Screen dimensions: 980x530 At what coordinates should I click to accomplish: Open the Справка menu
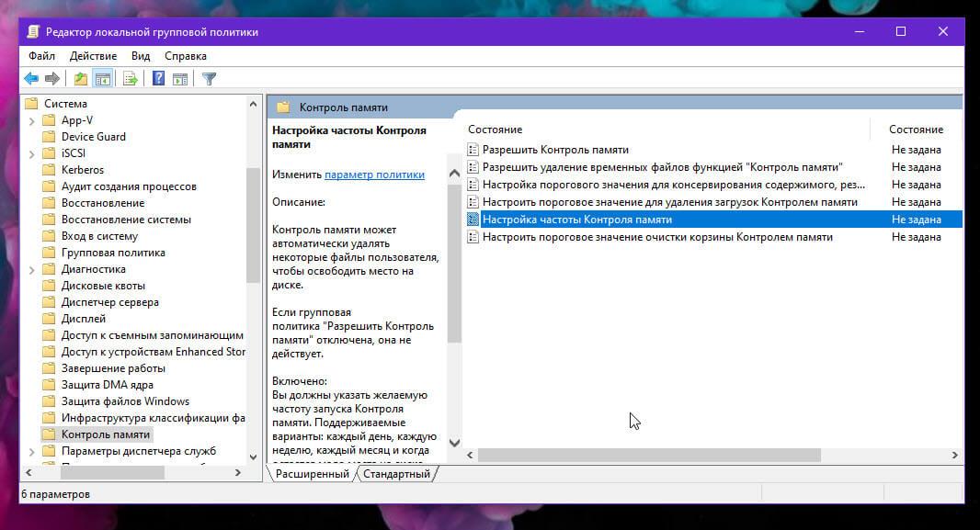[x=186, y=56]
